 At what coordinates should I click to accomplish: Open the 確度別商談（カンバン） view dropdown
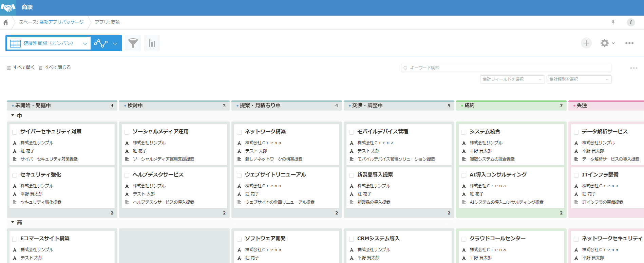49,43
